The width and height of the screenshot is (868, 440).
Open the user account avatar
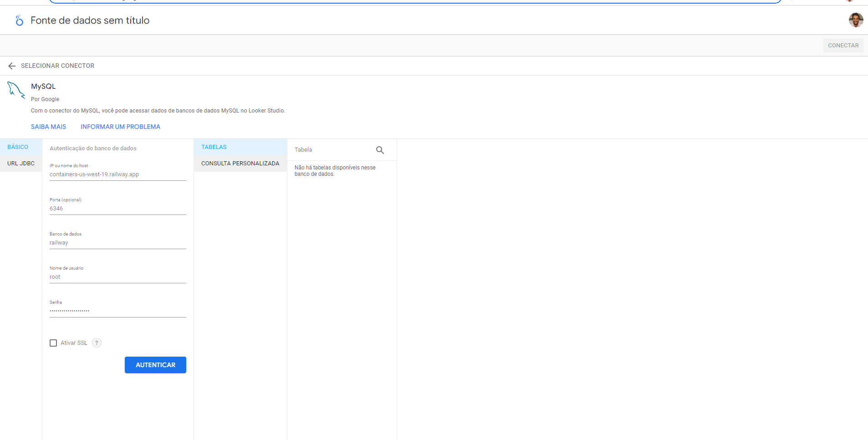(x=856, y=20)
